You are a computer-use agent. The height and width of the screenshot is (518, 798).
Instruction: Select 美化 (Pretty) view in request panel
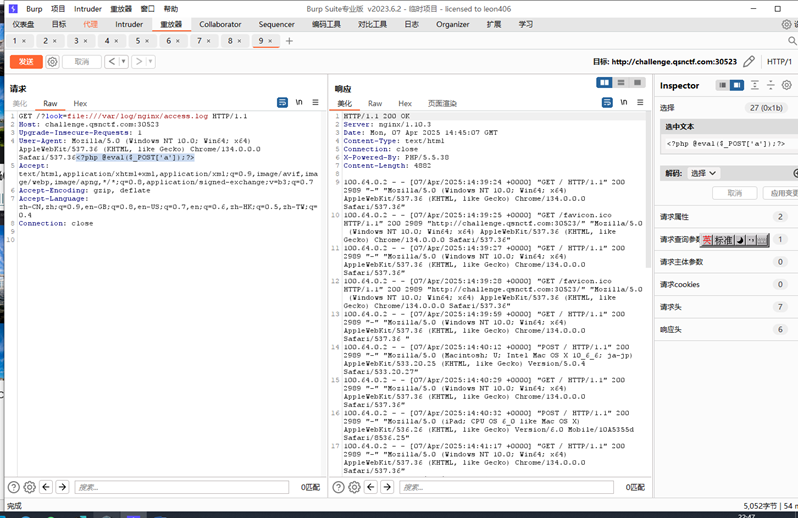[x=20, y=103]
